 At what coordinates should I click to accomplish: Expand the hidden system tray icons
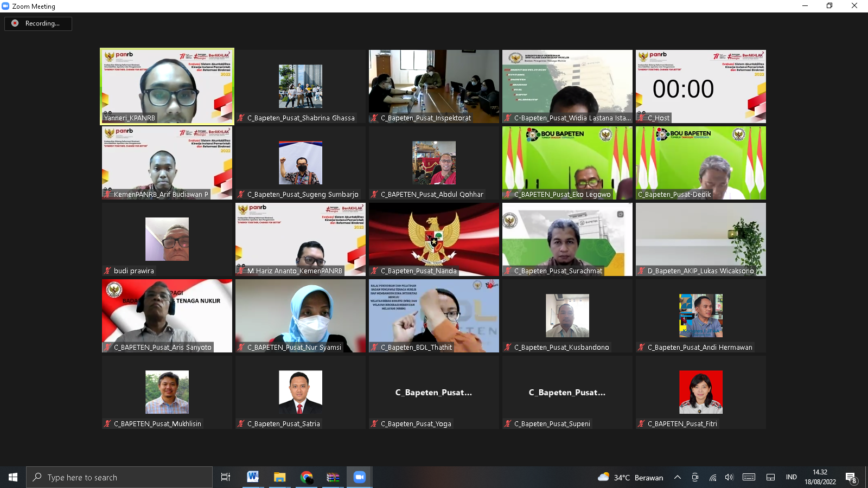tap(678, 477)
